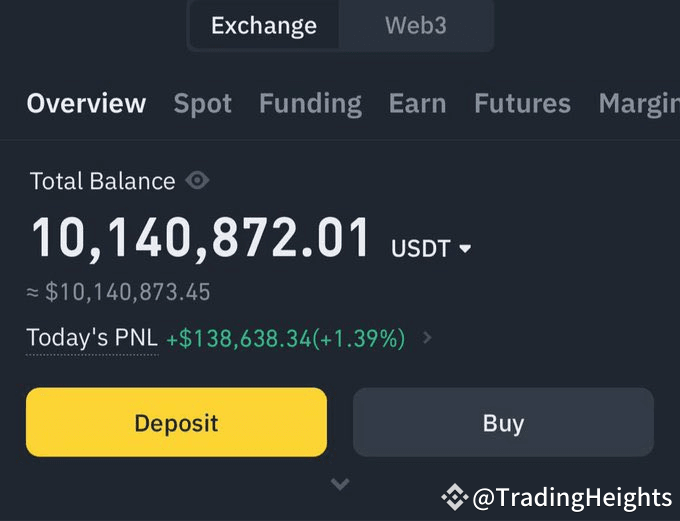The image size is (680, 521).
Task: Select the Funding tab
Action: [310, 103]
